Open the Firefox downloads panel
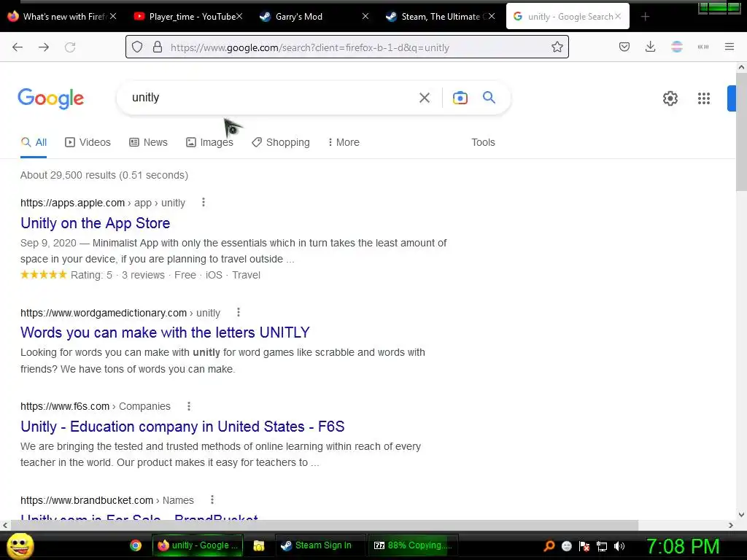 click(x=650, y=47)
